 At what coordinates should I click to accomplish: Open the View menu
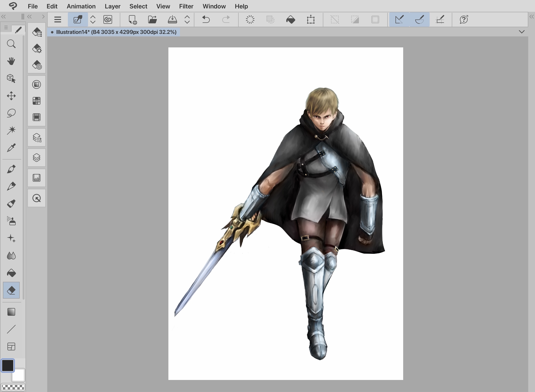(163, 6)
